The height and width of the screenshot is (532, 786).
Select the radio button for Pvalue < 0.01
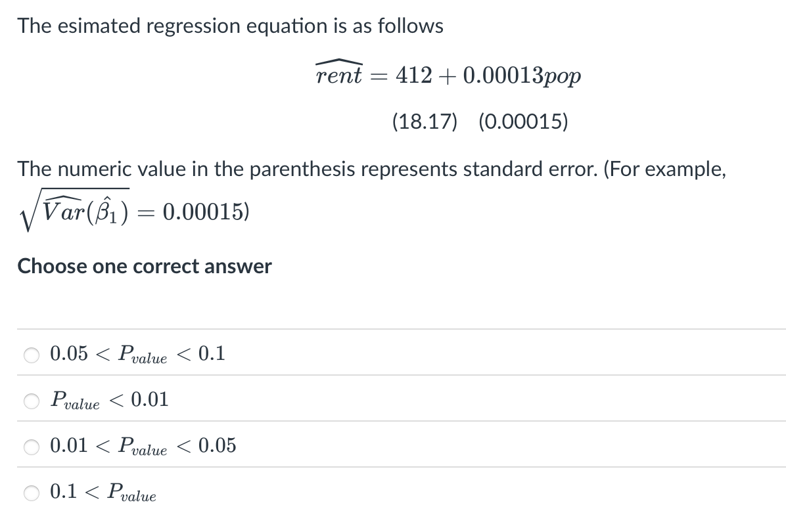(x=31, y=401)
